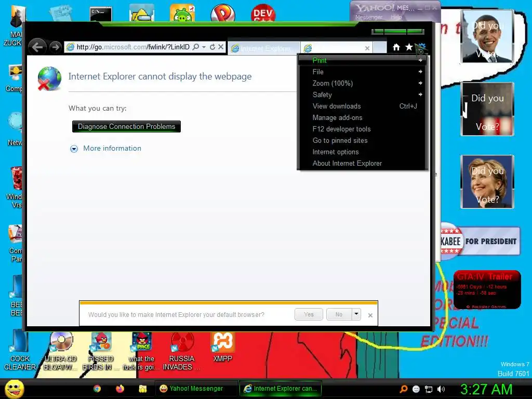Open the address bar autocomplete dropdown arrow
This screenshot has width=532, height=399.
pyautogui.click(x=204, y=47)
